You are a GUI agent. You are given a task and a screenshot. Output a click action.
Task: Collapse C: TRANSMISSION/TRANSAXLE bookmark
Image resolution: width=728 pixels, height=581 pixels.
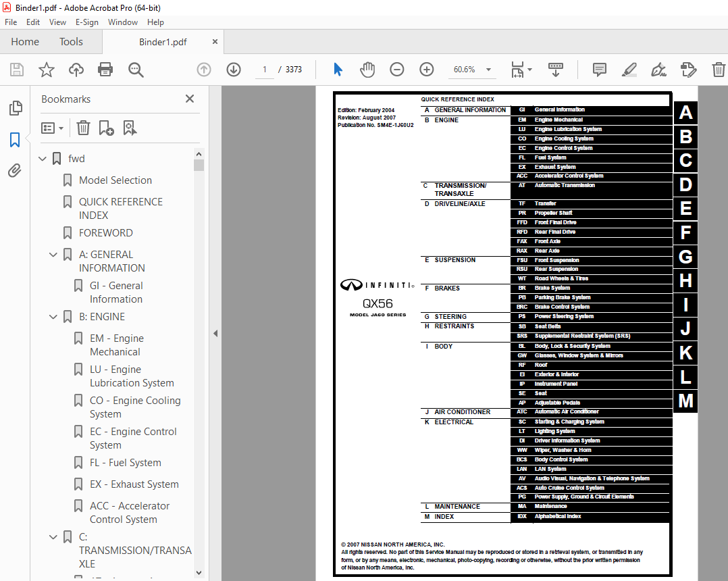tap(53, 537)
